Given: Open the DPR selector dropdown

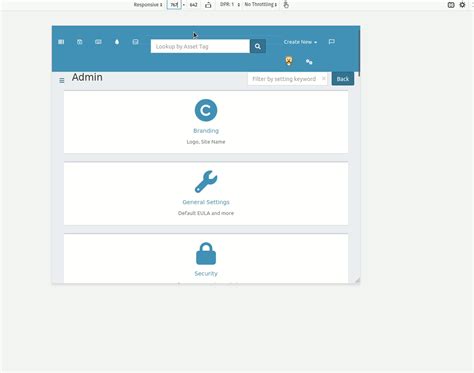Looking at the screenshot, I should pyautogui.click(x=230, y=5).
